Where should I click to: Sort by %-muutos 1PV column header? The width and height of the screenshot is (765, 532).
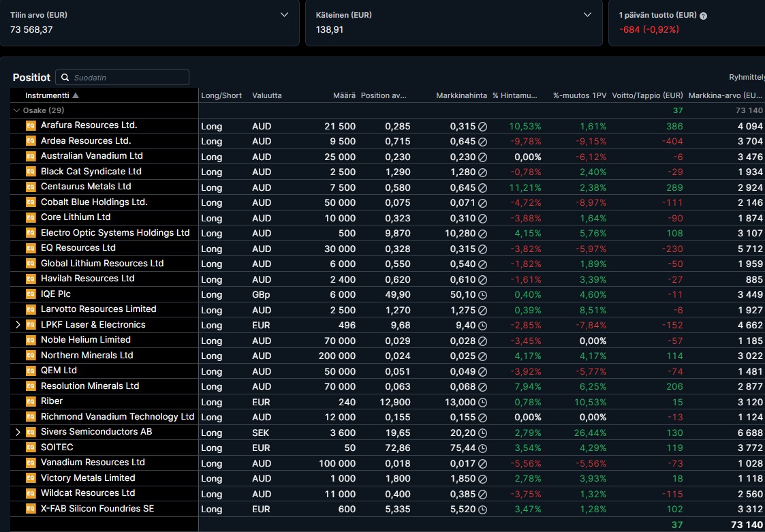pyautogui.click(x=580, y=95)
